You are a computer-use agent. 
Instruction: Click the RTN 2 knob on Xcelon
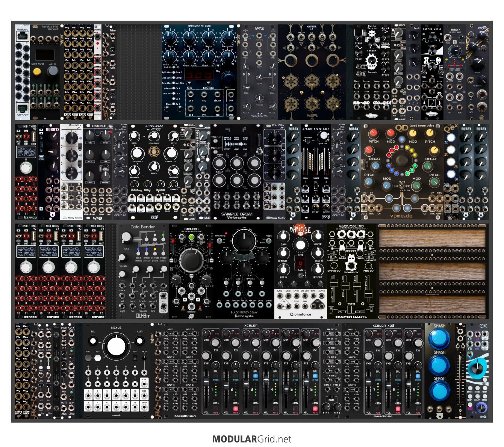click(337, 406)
